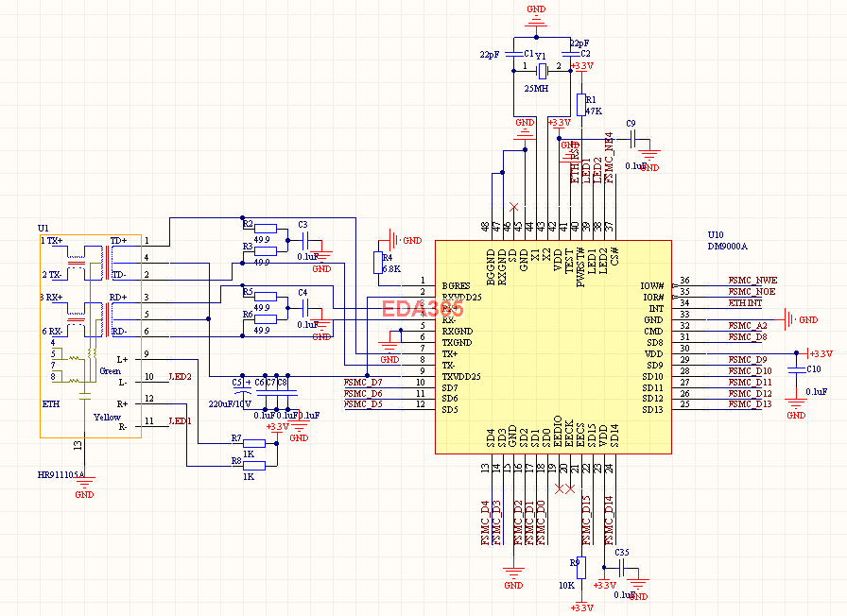The width and height of the screenshot is (847, 616).
Task: Select the GND port on pin 33
Action: point(801,319)
